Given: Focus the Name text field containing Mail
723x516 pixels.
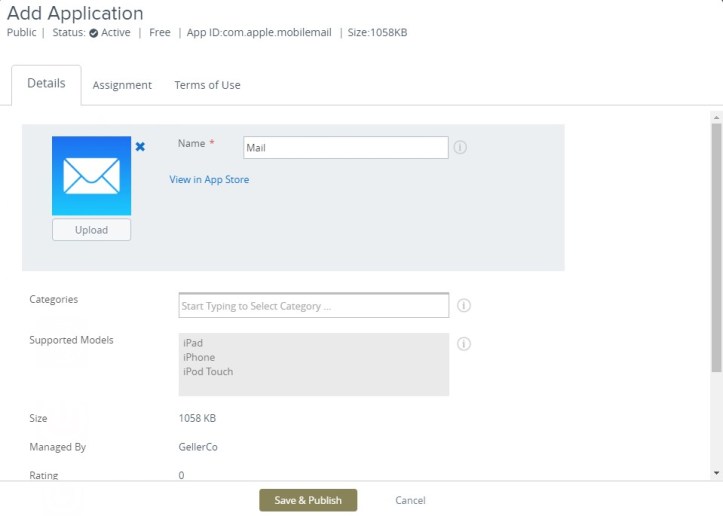Looking at the screenshot, I should (x=345, y=148).
